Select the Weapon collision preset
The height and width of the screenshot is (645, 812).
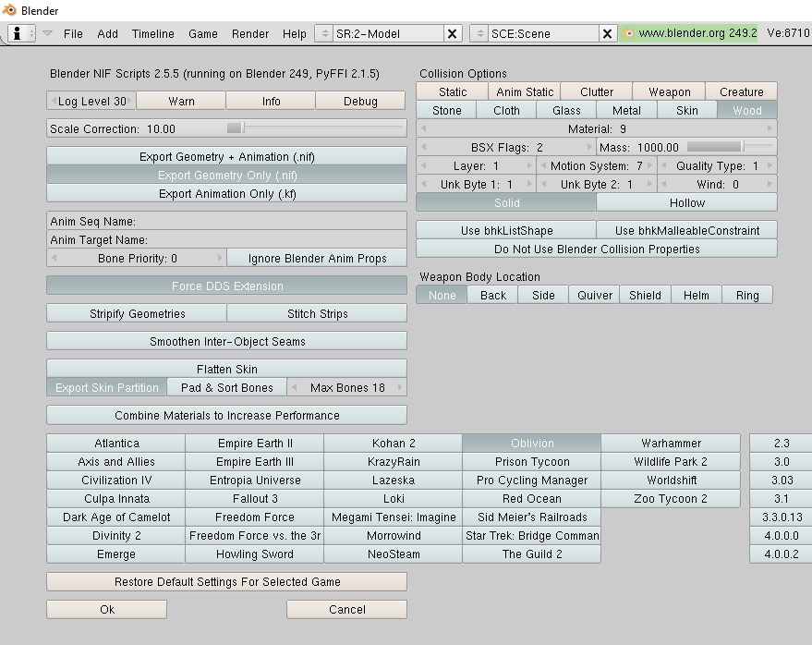[x=669, y=91]
